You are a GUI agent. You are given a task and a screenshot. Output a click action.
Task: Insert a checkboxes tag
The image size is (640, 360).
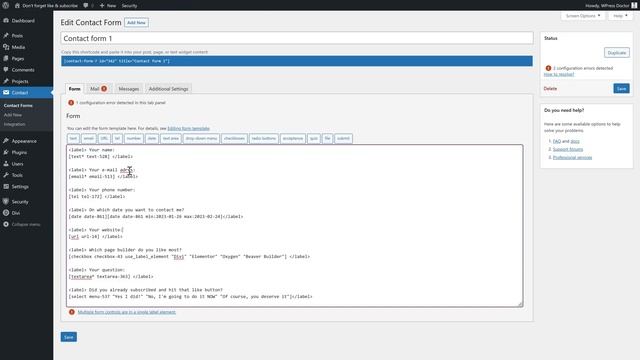pos(234,139)
